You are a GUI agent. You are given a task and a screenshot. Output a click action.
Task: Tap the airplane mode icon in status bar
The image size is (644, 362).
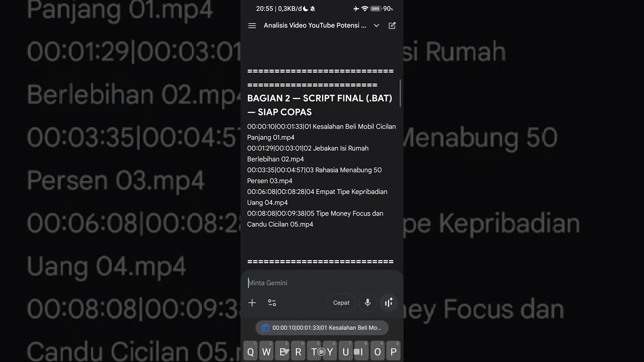(x=356, y=9)
